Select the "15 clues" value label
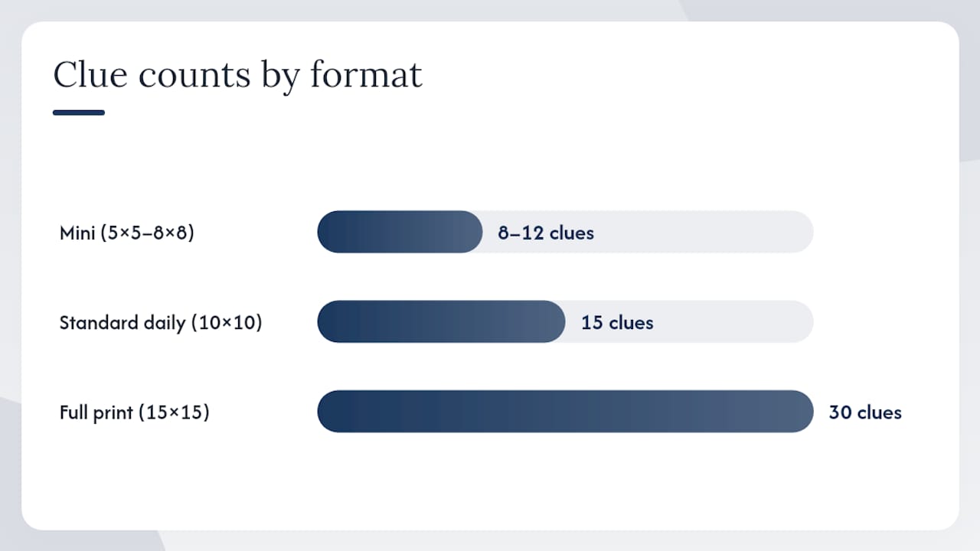 tap(617, 322)
